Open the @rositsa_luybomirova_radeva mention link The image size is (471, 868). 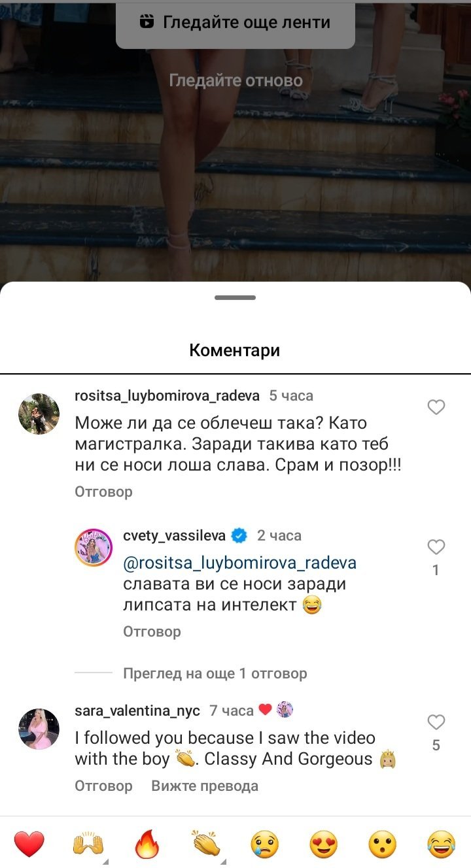[240, 563]
